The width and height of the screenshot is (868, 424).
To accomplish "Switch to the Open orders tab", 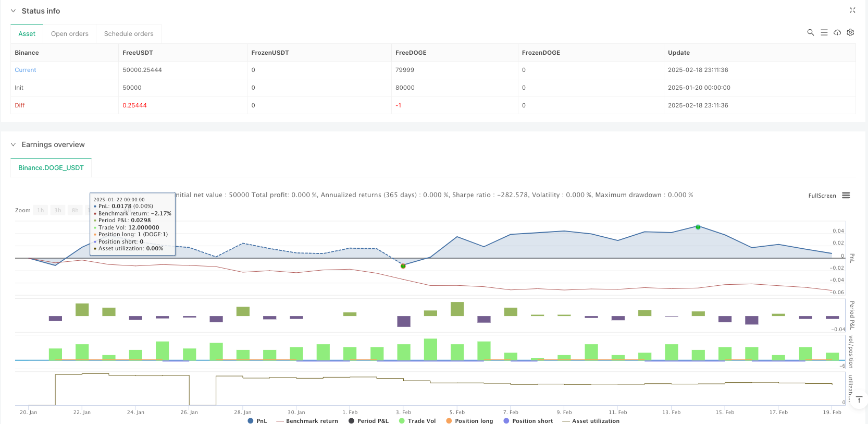I will point(70,34).
